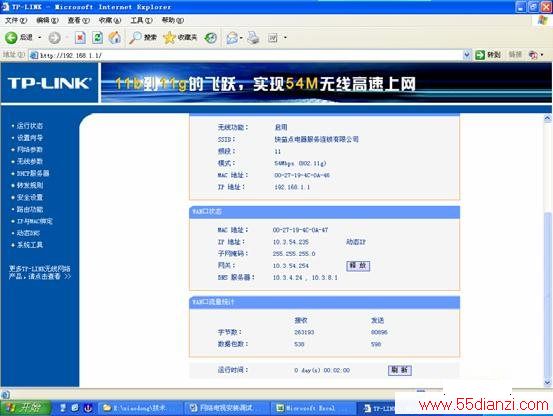Viewport: 553px width, 416px height.
Task: Click the scrollbar up arrow
Action: [x=547, y=118]
